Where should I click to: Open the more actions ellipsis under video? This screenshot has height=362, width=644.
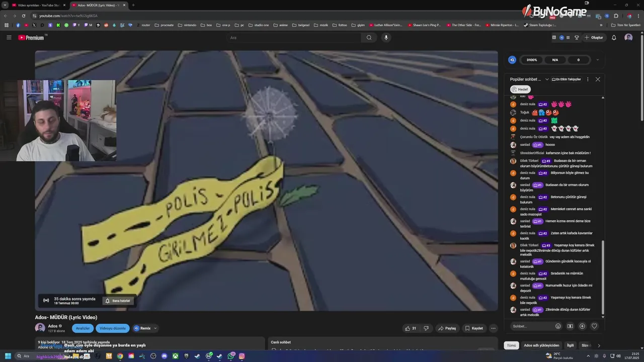pos(493,328)
